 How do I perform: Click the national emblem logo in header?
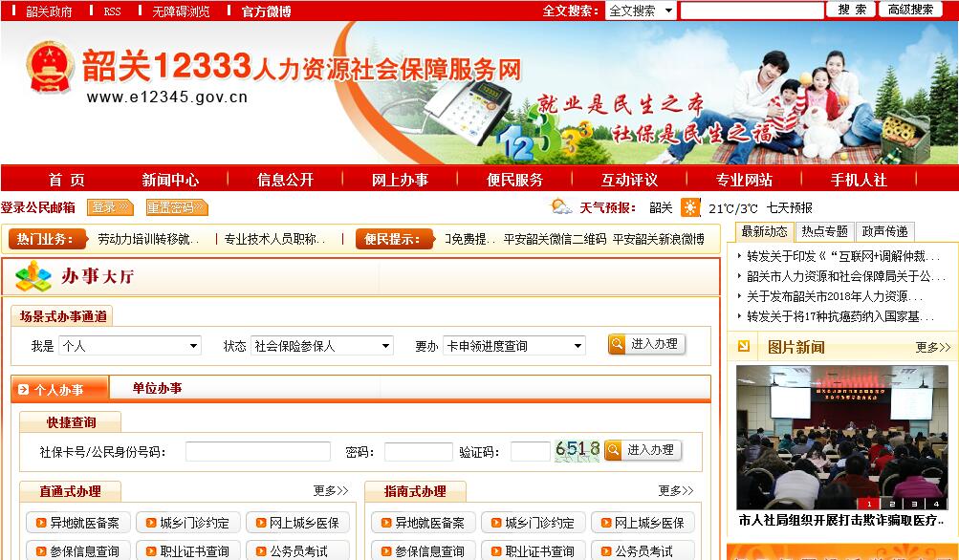point(49,66)
